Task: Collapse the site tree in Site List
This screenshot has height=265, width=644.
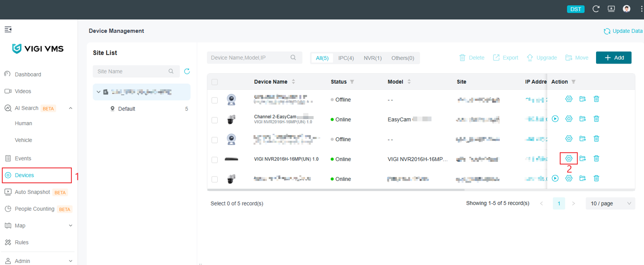Action: tap(98, 91)
